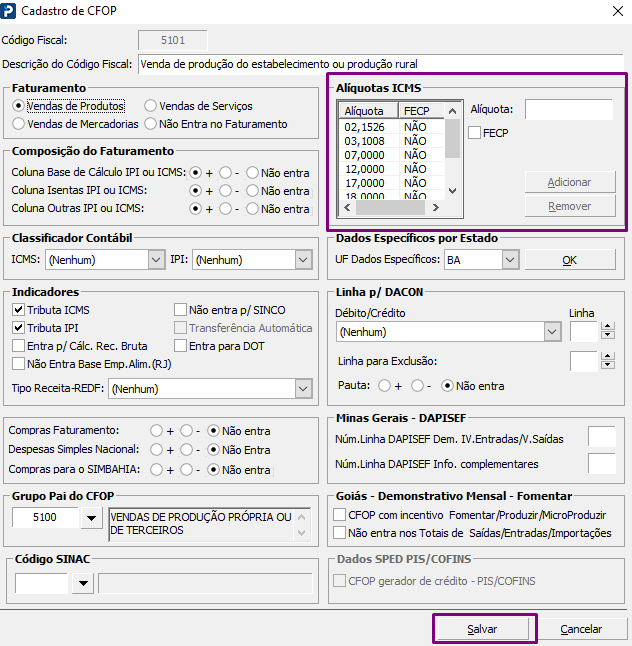Click the Alíquota input field
This screenshot has height=646, width=632.
tap(569, 109)
